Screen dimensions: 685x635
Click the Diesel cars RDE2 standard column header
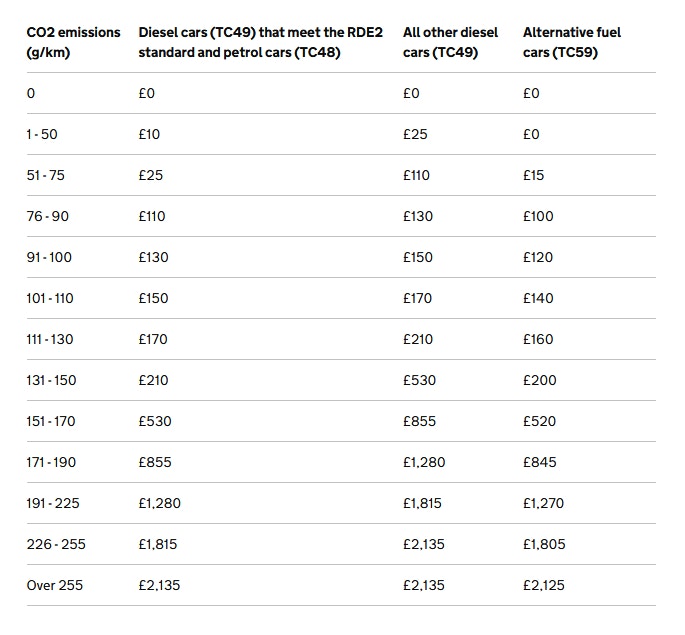pos(260,42)
